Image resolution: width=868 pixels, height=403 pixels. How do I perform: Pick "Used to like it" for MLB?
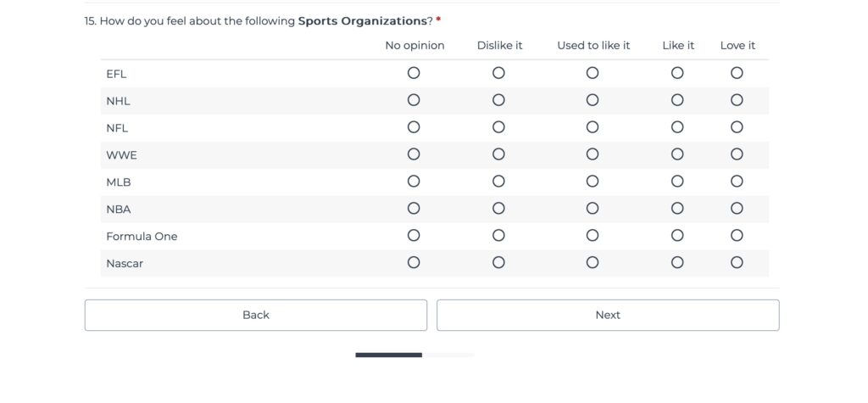[593, 182]
